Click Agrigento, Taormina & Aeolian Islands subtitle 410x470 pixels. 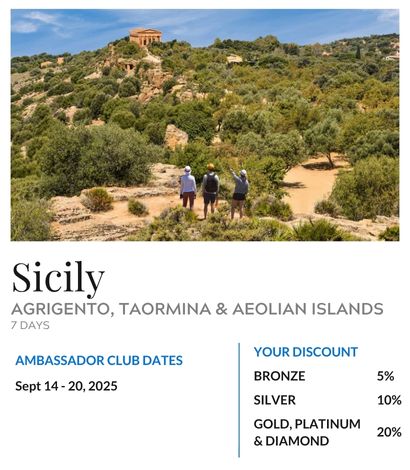(x=197, y=309)
